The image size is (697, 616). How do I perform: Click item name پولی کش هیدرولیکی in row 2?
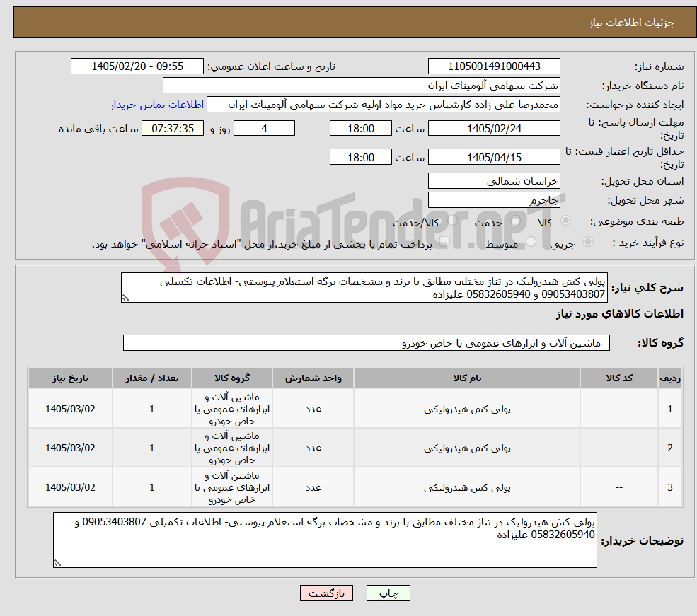(467, 448)
